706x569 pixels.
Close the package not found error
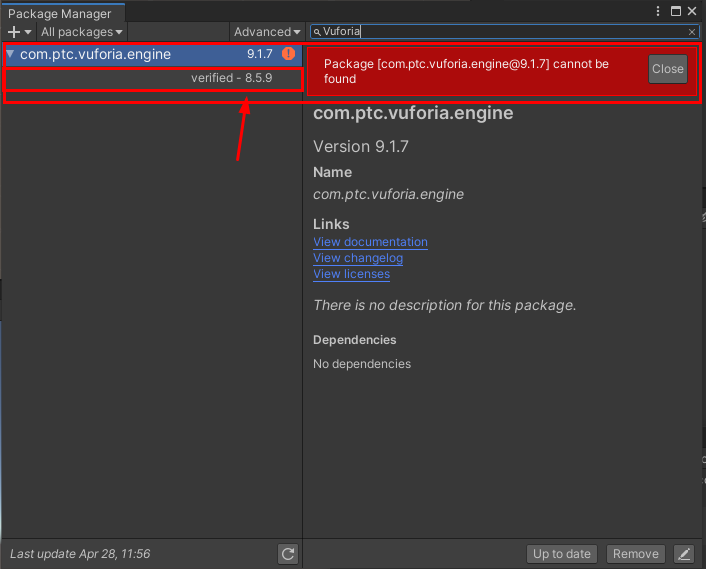[668, 69]
